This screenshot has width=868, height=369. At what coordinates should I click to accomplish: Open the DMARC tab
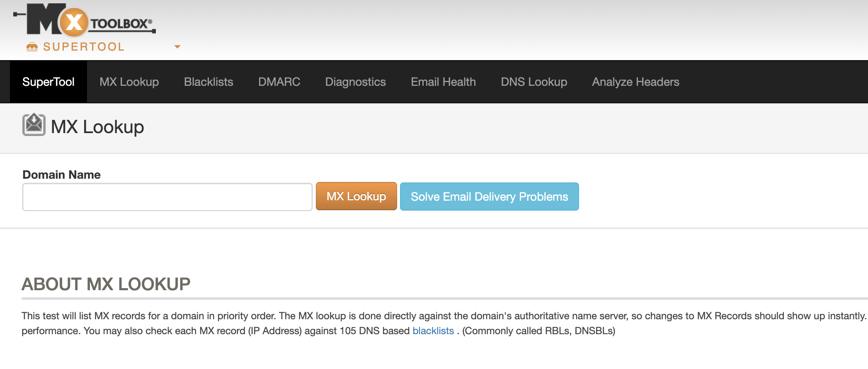279,82
